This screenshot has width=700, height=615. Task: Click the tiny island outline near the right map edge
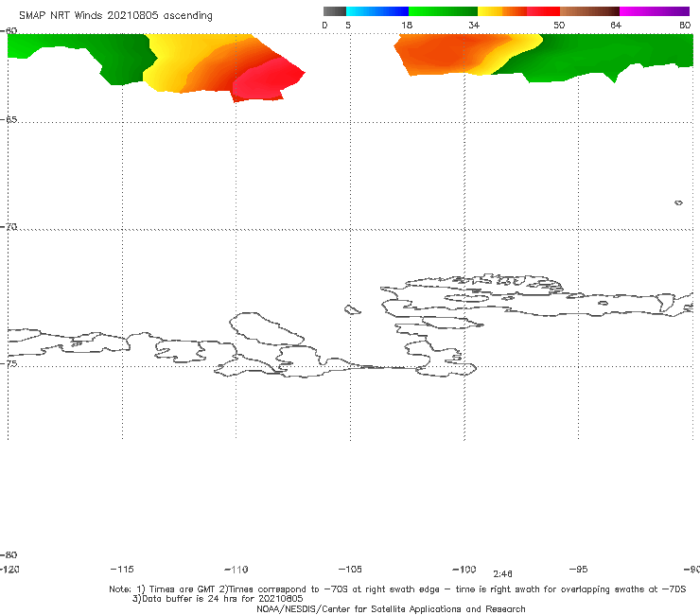click(x=678, y=202)
